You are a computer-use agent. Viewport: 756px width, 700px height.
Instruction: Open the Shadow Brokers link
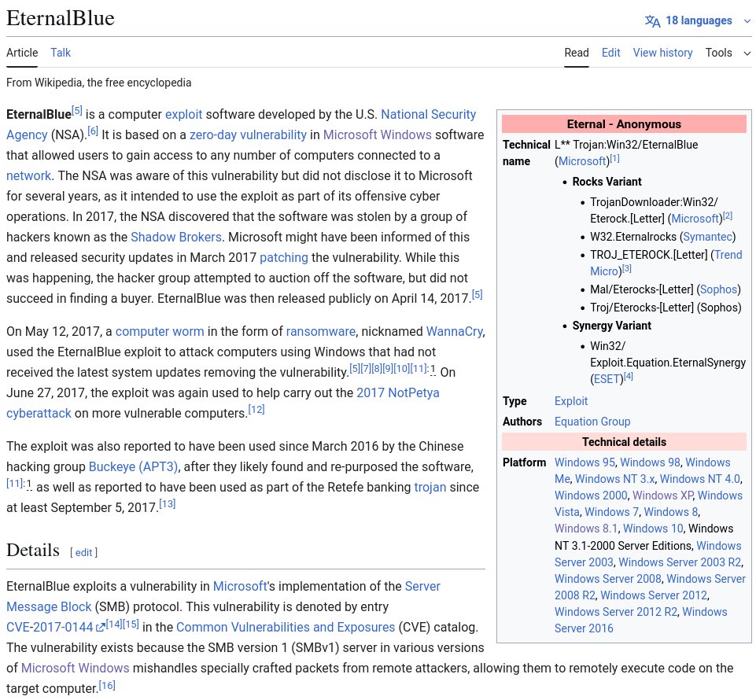[176, 237]
